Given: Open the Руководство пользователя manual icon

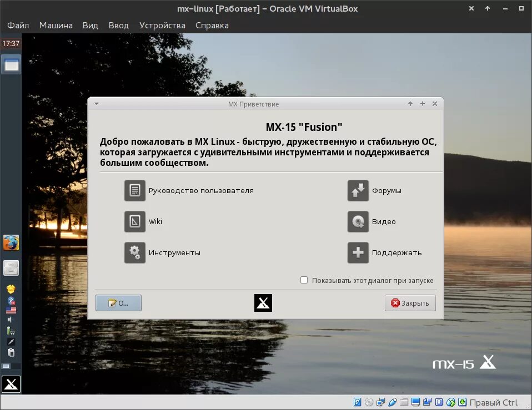Looking at the screenshot, I should point(135,190).
